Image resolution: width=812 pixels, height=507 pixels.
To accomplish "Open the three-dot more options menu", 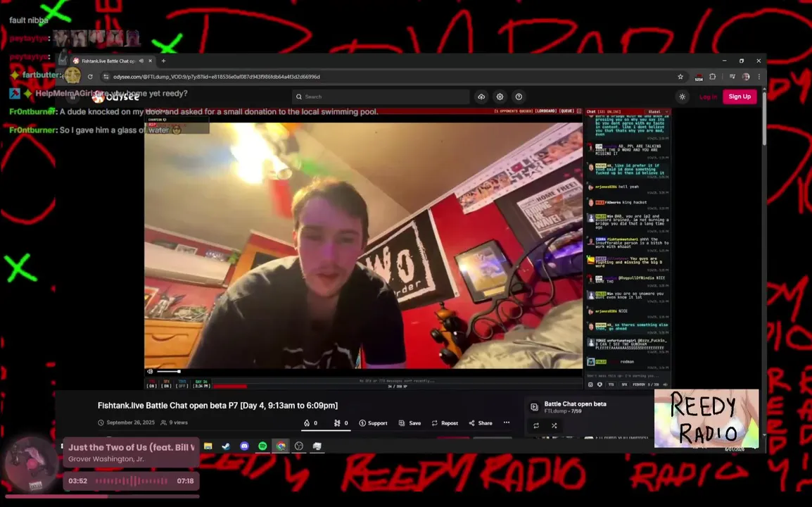I will pos(507,423).
